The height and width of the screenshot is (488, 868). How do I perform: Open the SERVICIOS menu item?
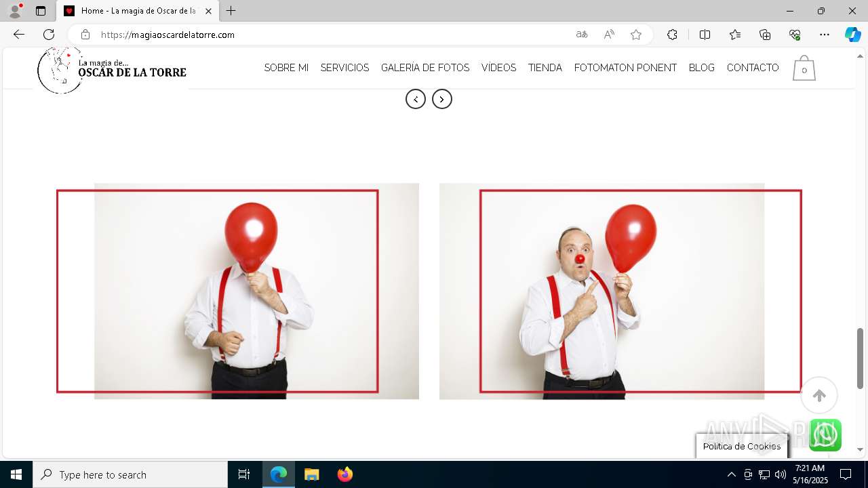point(344,68)
